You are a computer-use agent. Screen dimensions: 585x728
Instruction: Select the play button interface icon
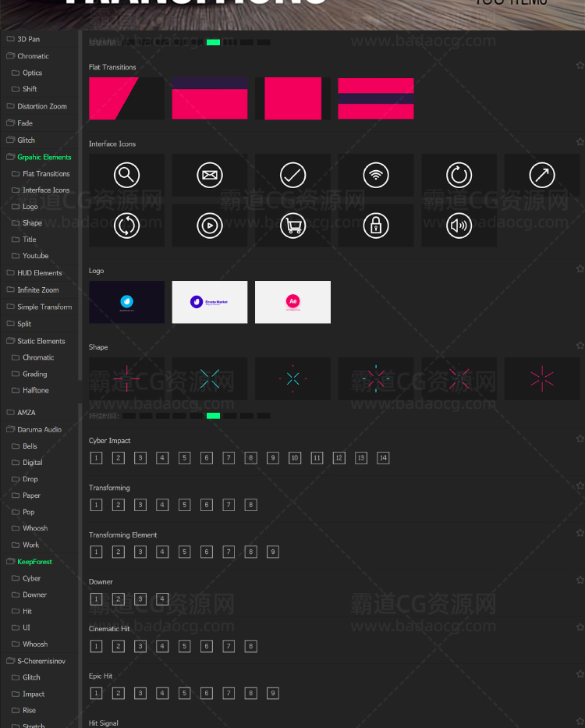[209, 226]
